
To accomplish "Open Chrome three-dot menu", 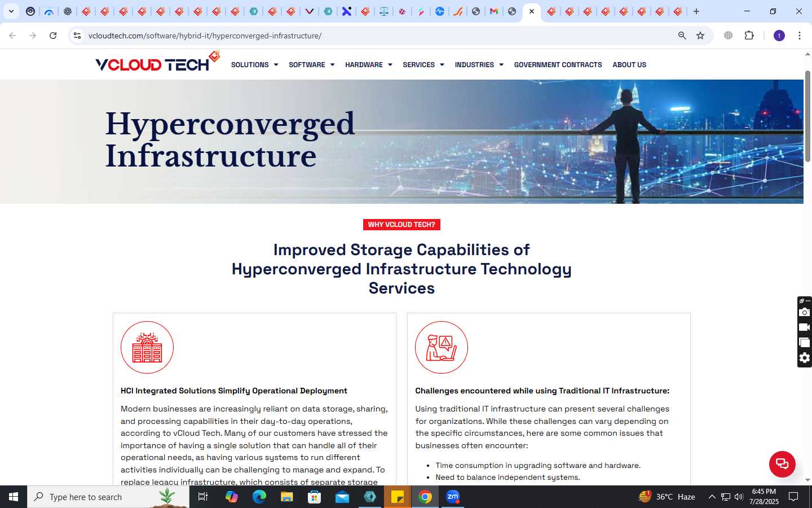I will click(799, 36).
